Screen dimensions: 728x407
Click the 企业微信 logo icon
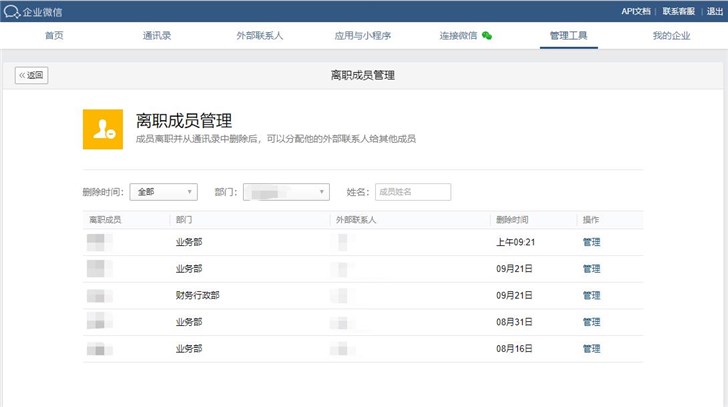[12, 11]
